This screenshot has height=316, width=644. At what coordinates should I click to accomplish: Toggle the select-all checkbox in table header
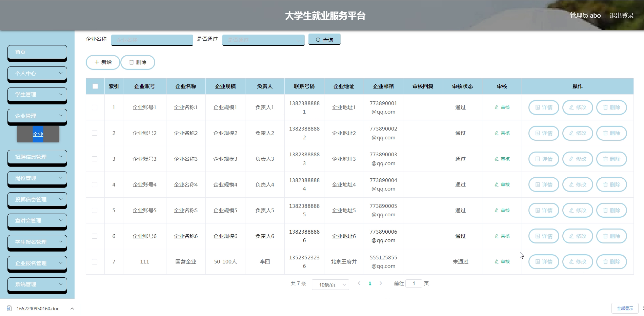tap(95, 86)
